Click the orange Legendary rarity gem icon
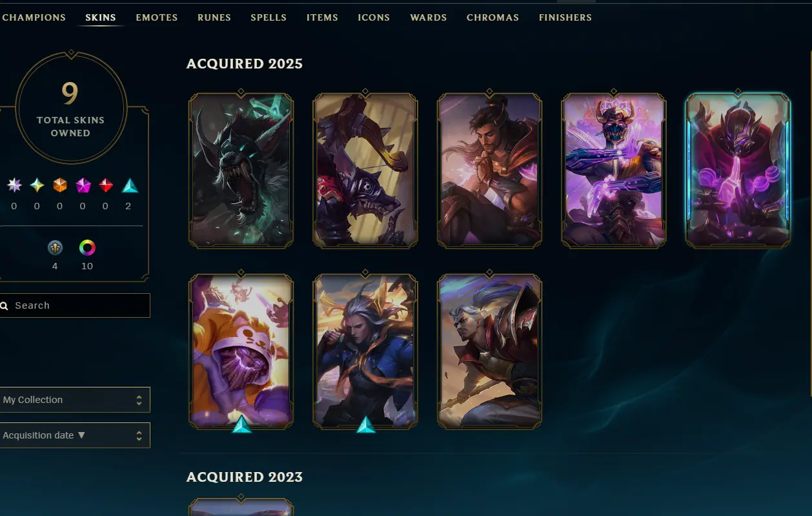The width and height of the screenshot is (812, 516). tap(60, 185)
